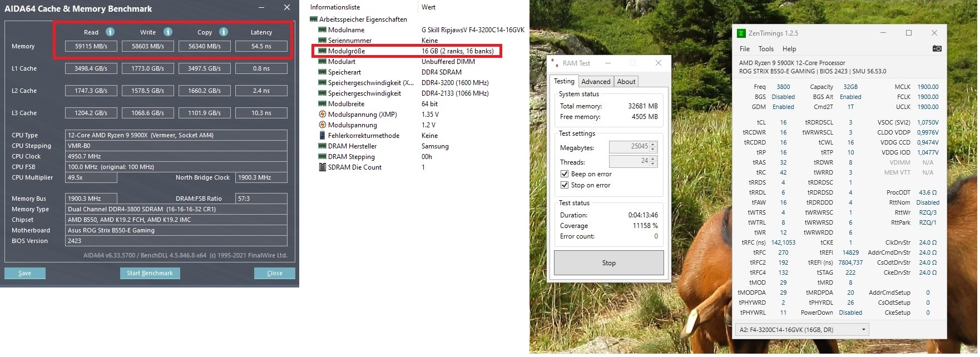Click Start Benchmark in AIDA64
980x357 pixels.
coord(150,273)
